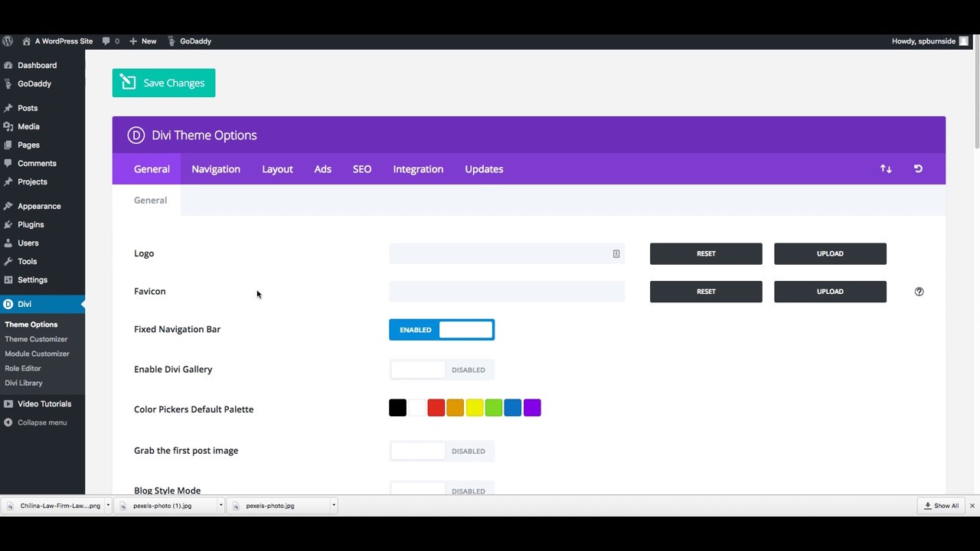Open the Divi Theme Options logo icon
Screen dimensions: 980x551
(x=136, y=135)
